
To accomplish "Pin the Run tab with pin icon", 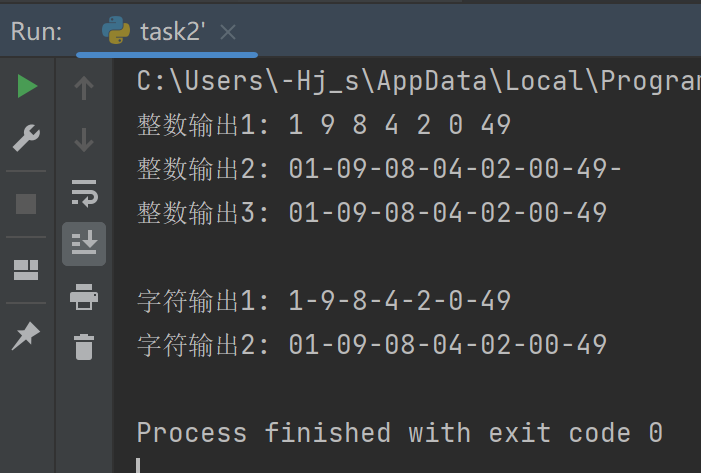I will point(26,337).
